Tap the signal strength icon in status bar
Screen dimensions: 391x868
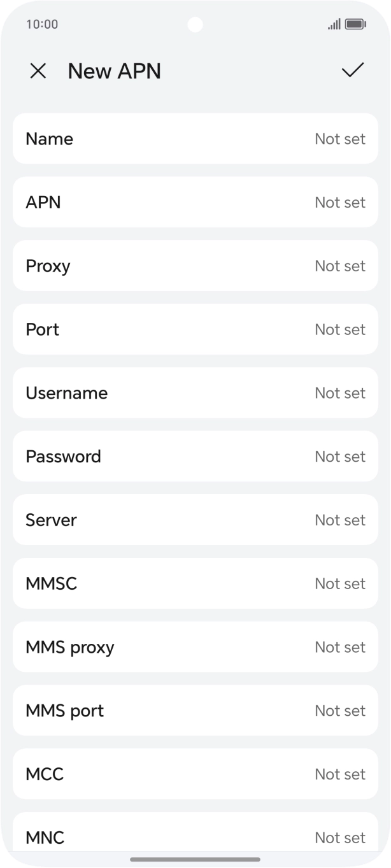pyautogui.click(x=334, y=24)
